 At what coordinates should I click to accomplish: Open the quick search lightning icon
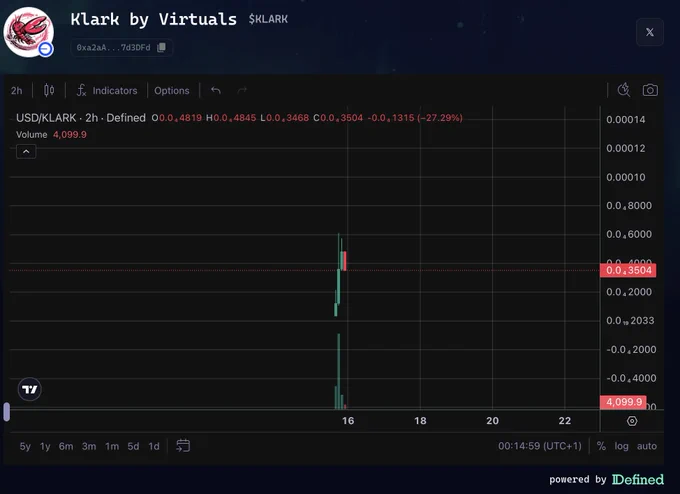(624, 90)
